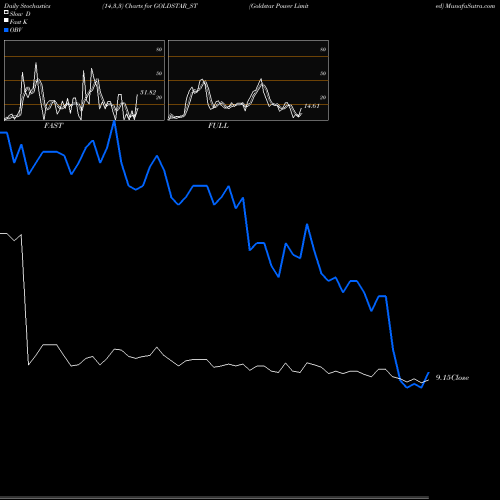Click the 14.61 value in FULL chart

[x=312, y=106]
